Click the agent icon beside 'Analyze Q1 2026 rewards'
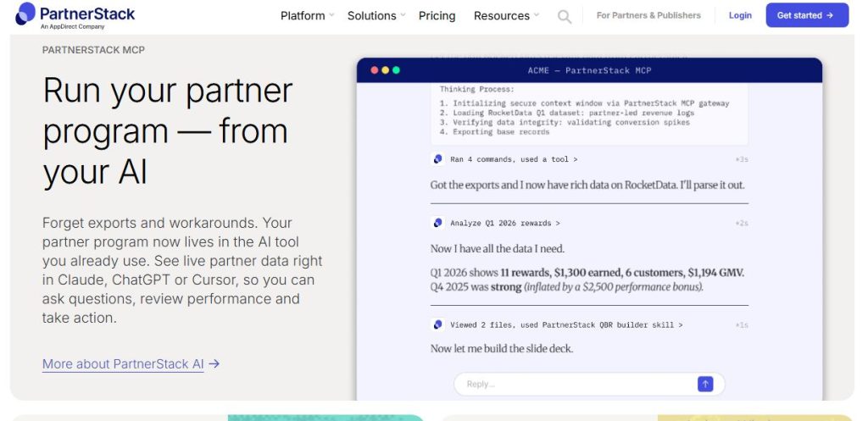The image size is (868, 421). 437,223
